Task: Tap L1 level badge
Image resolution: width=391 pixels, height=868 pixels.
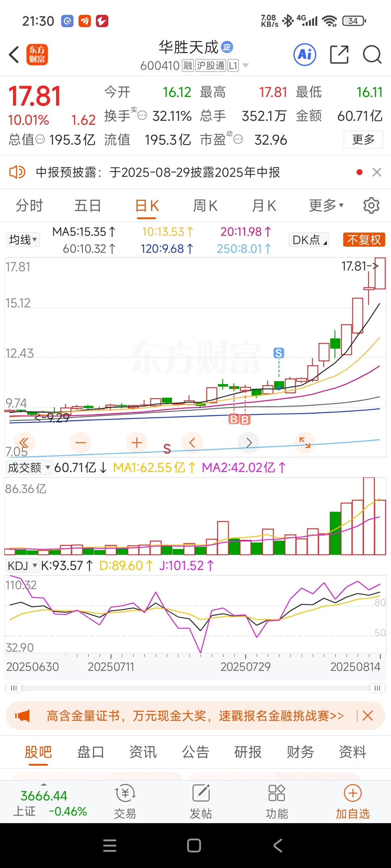Action: (x=233, y=65)
